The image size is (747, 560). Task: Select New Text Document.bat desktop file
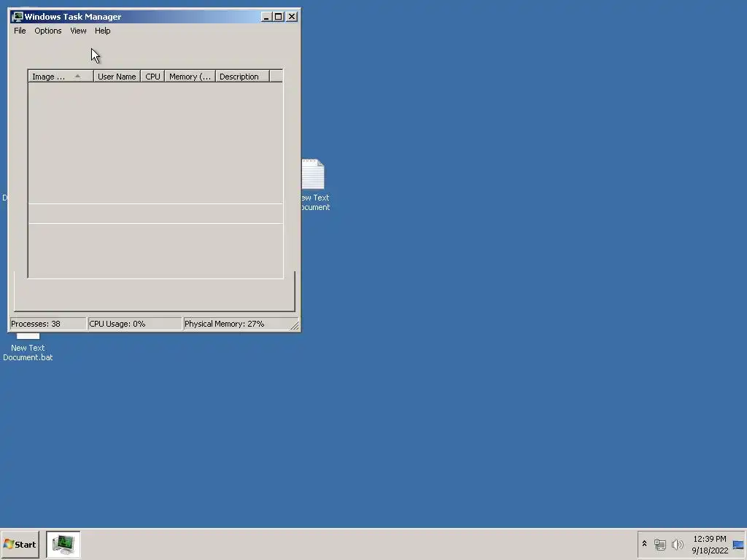click(x=28, y=348)
